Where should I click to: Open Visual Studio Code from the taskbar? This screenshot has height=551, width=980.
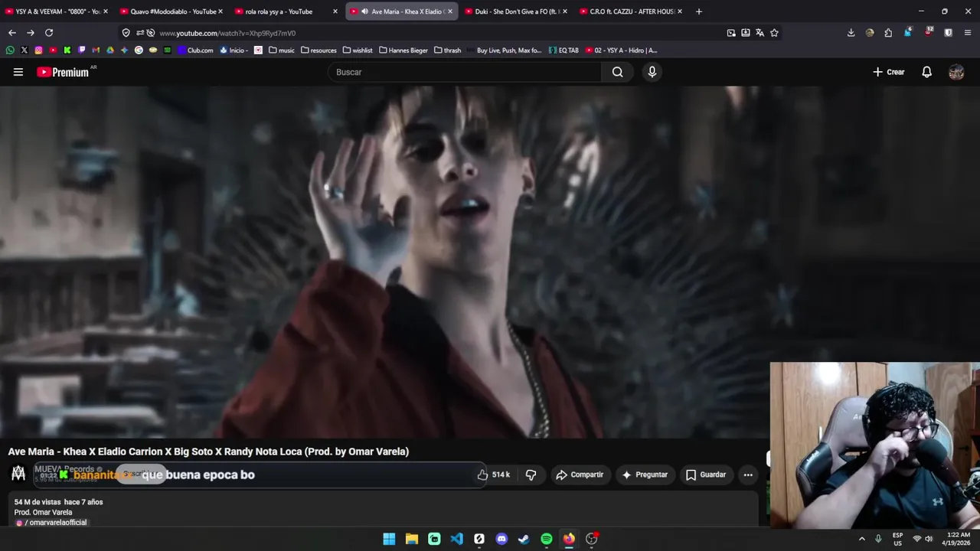click(456, 539)
